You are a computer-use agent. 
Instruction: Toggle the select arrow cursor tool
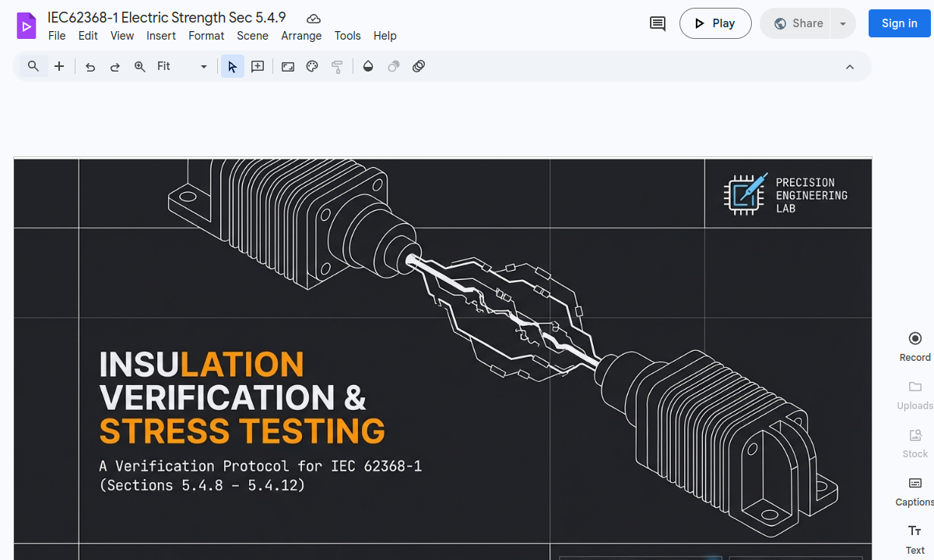(x=232, y=67)
